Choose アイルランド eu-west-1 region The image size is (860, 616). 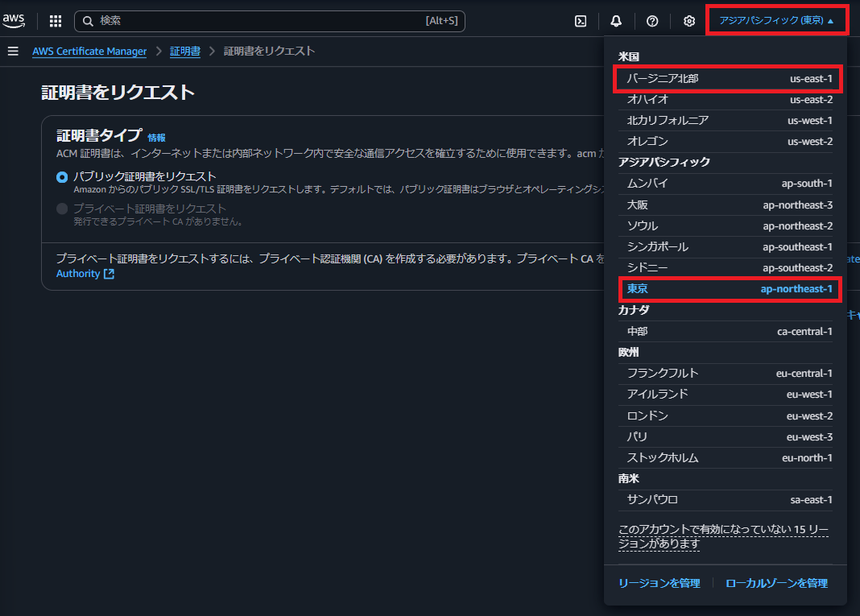(726, 394)
